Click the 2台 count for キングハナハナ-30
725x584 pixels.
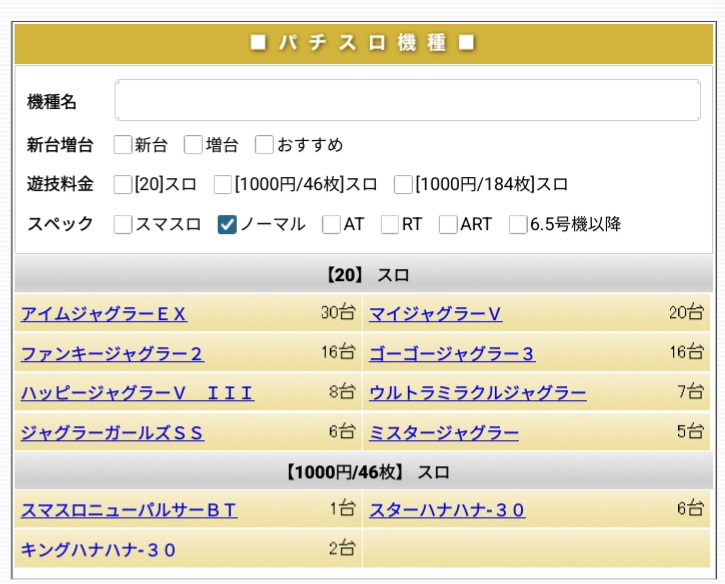click(x=342, y=549)
